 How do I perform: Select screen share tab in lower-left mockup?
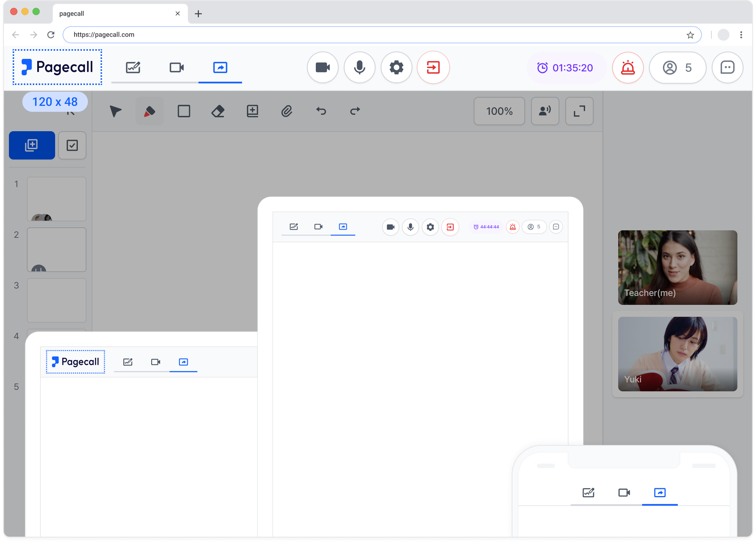click(x=183, y=362)
